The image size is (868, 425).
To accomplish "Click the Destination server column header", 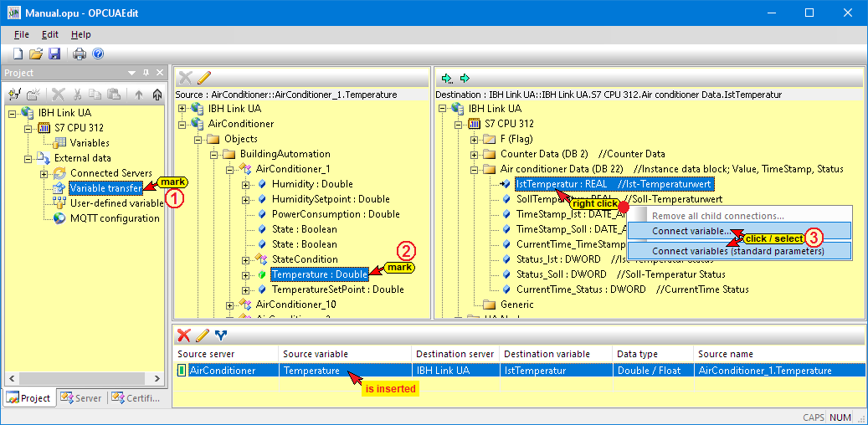I will click(x=455, y=354).
